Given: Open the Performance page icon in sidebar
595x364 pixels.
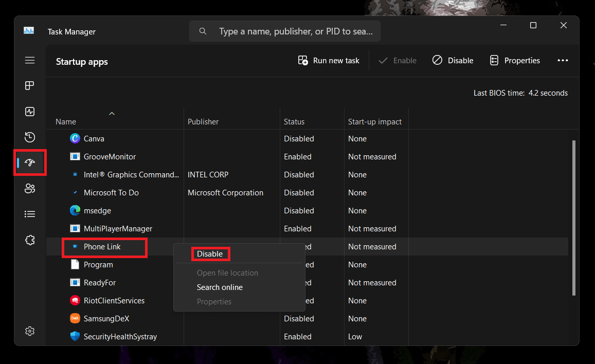Looking at the screenshot, I should [30, 112].
